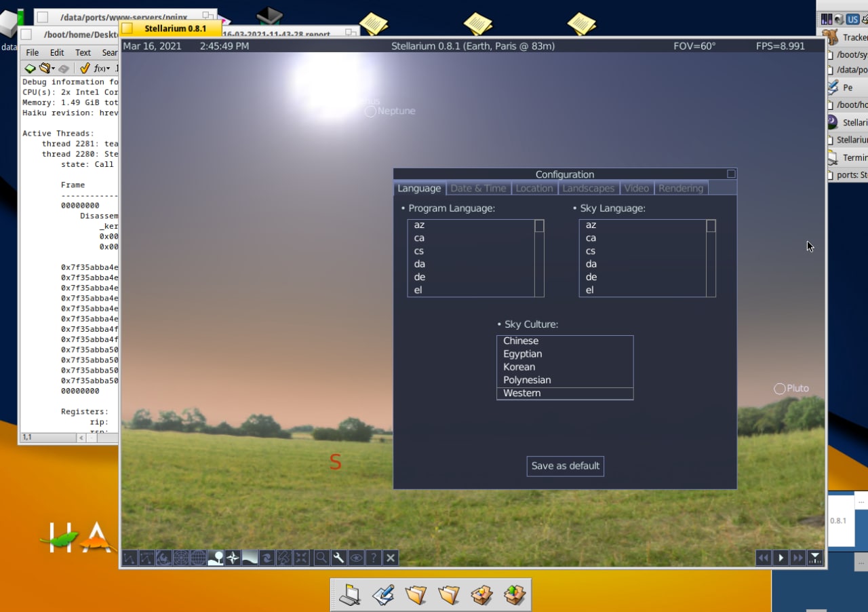Open the Location tab
This screenshot has height=612, width=868.
534,188
